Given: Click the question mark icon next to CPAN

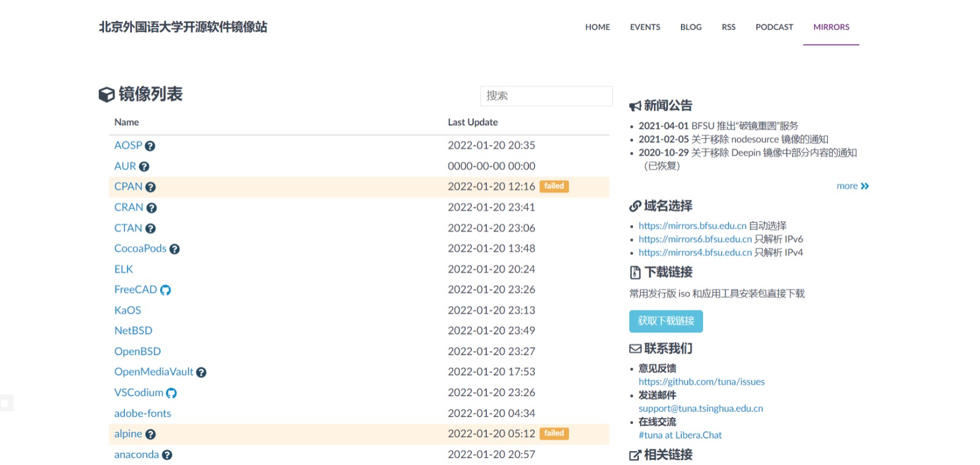Looking at the screenshot, I should pyautogui.click(x=150, y=187).
